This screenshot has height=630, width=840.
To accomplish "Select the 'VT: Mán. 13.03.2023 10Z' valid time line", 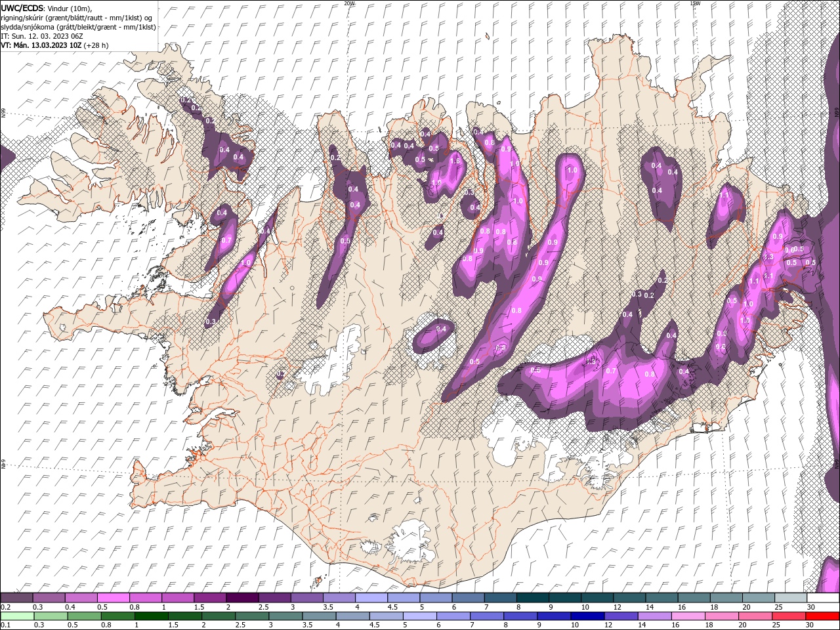I will tap(41, 45).
